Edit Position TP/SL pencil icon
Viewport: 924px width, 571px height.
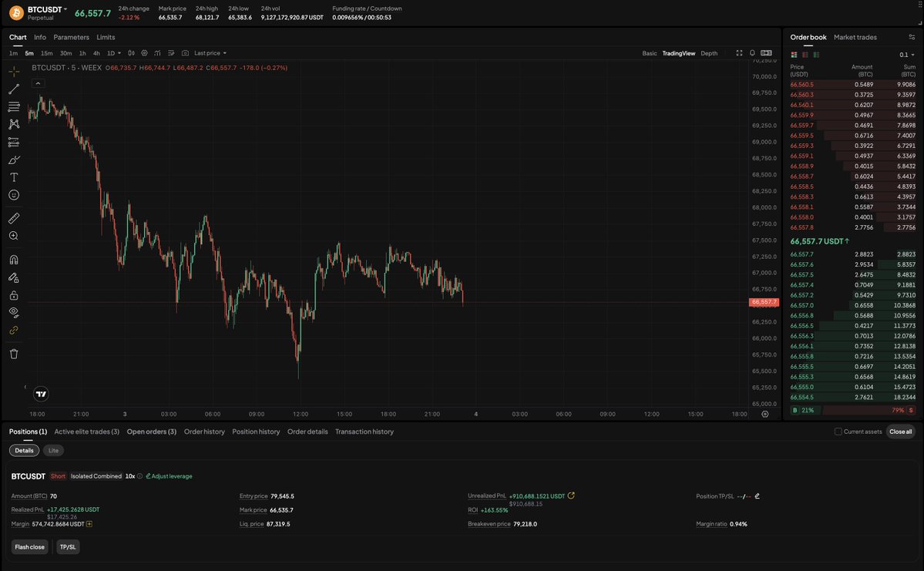pos(758,496)
